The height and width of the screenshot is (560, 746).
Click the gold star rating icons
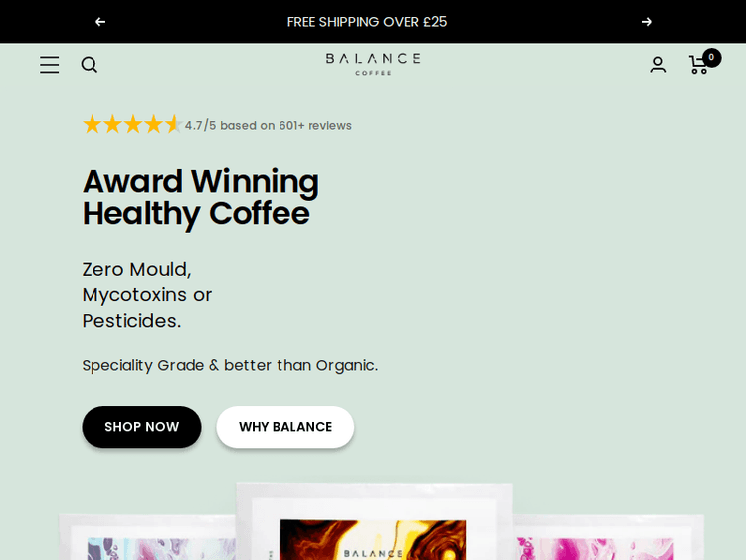(x=131, y=125)
